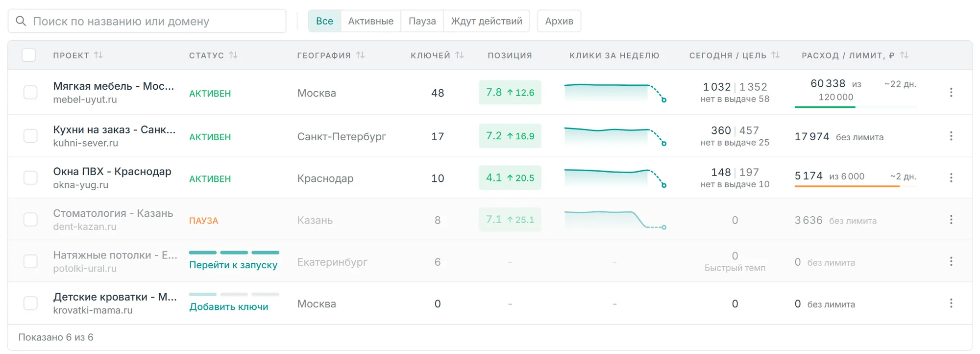This screenshot has width=980, height=354.
Task: Open the three-dot menu for dent-kazan.ru
Action: 951,220
